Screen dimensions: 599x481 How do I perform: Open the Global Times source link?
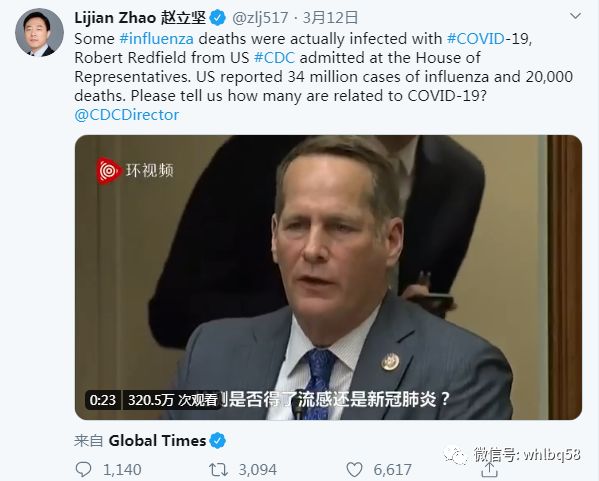click(157, 441)
